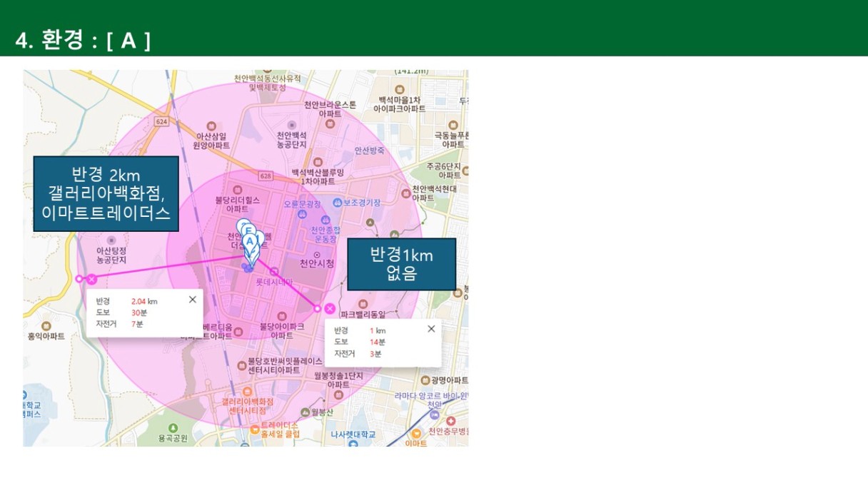Select the 반경 2km 갤러리아백화점 callout box
The image size is (868, 488).
106,194
